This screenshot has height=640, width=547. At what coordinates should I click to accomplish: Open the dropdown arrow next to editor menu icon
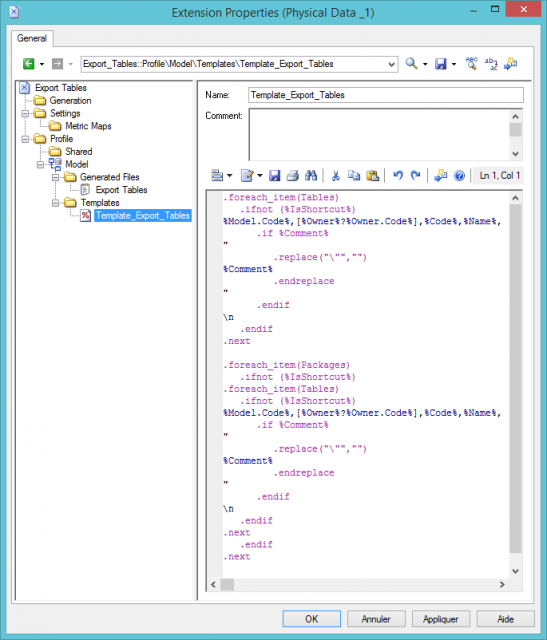[x=229, y=176]
